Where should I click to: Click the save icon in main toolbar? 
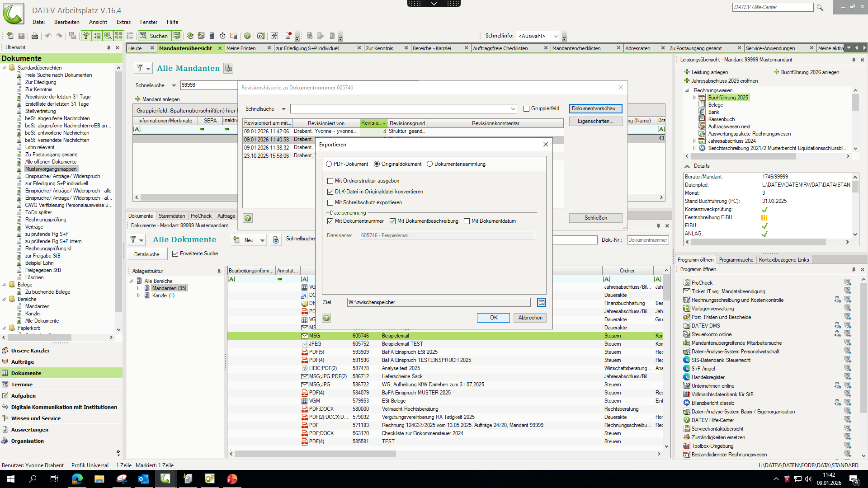pos(21,36)
